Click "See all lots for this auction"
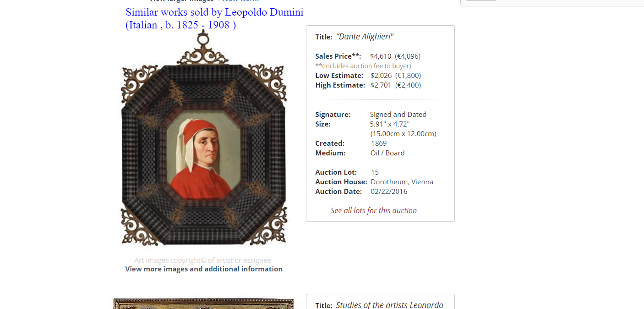Image resolution: width=644 pixels, height=309 pixels. [374, 210]
